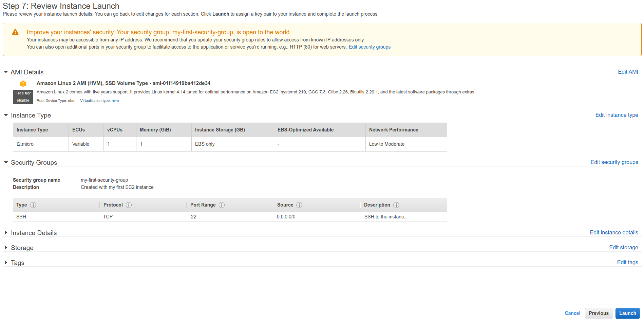Viewport: 644px width, 320px height.
Task: Open Edit security groups link beside Security Groups heading
Action: pyautogui.click(x=614, y=162)
